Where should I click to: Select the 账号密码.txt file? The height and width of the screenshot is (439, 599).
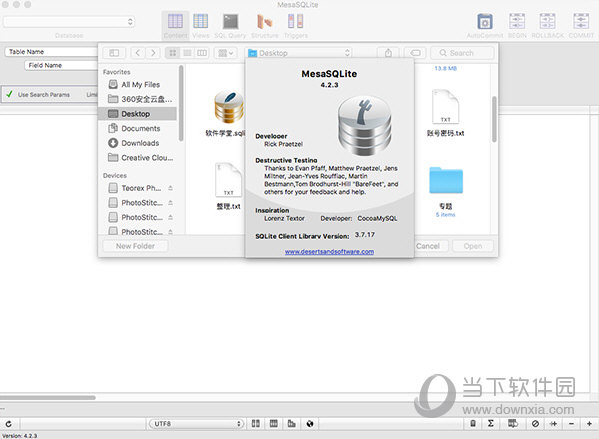click(445, 113)
